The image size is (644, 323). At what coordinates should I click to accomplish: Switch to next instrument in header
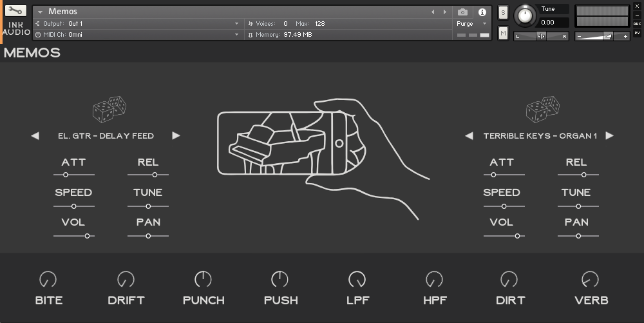pos(444,12)
